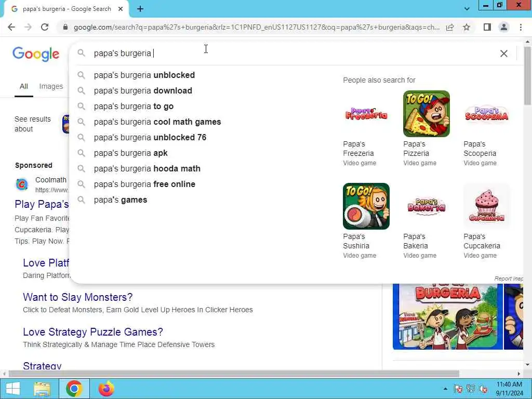This screenshot has height=399, width=532.
Task: Open Want to Slay Monsters? link
Action: [78, 297]
